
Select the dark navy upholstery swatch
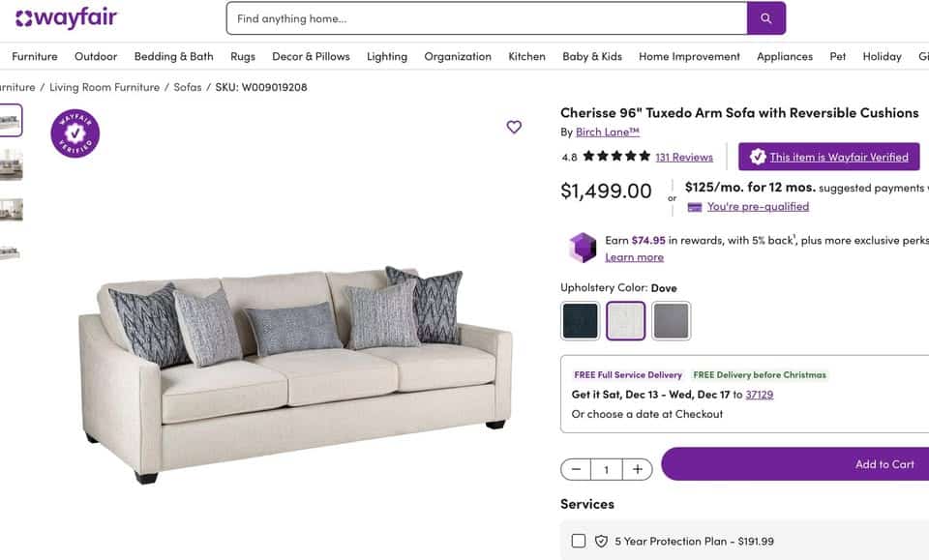click(580, 321)
